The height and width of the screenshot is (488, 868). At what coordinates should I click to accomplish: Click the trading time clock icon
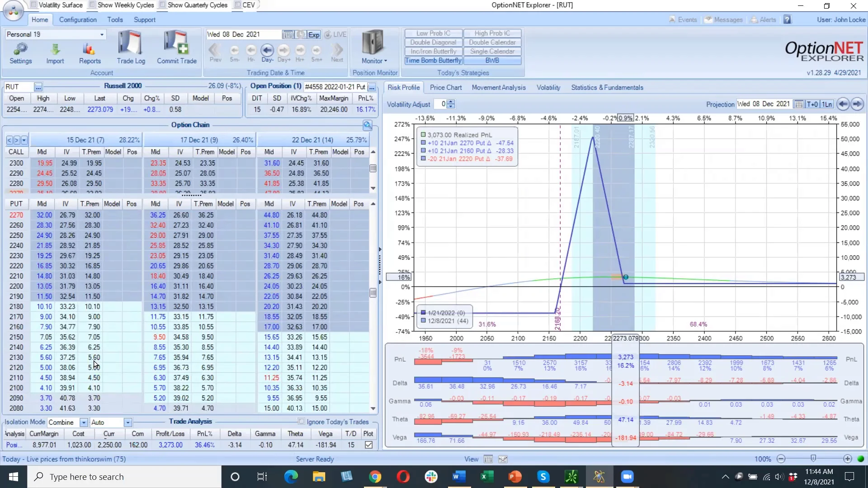tap(301, 35)
